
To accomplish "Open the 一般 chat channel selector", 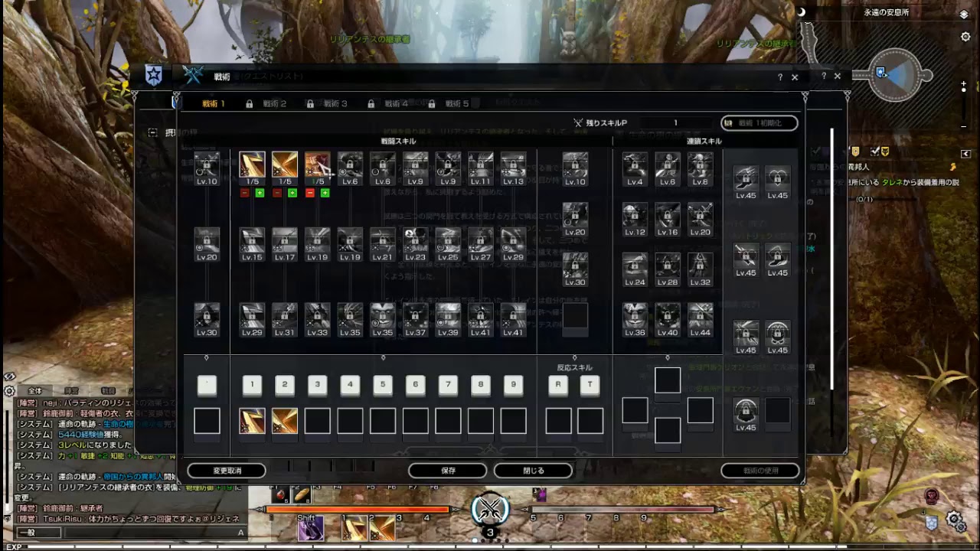I will pos(38,533).
